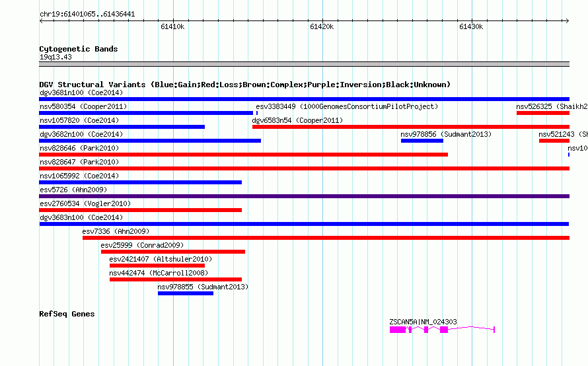Select the red bar under nsv521243

(554, 141)
